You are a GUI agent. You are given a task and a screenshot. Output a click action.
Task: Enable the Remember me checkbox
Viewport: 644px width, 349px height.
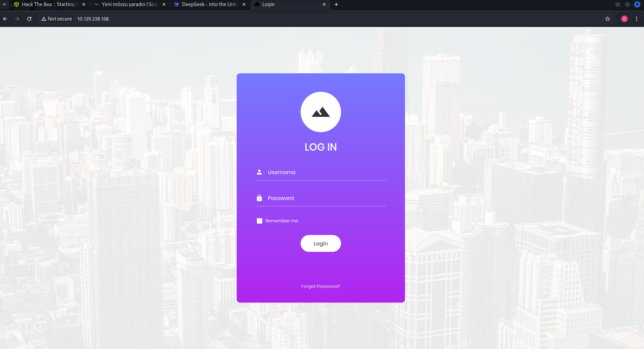click(x=260, y=221)
